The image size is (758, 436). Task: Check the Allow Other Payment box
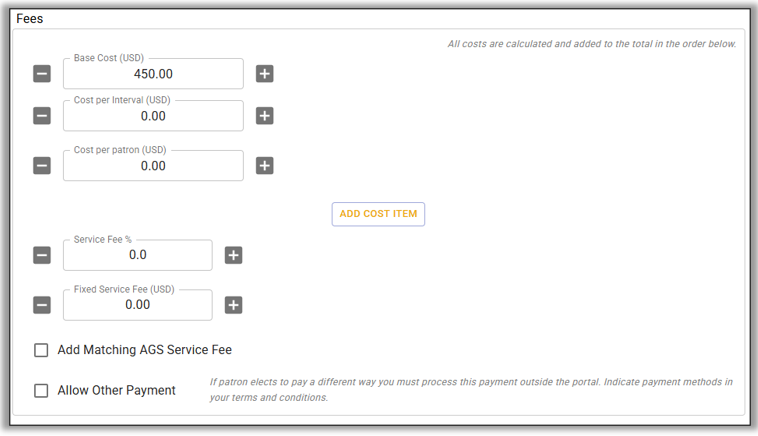click(41, 390)
